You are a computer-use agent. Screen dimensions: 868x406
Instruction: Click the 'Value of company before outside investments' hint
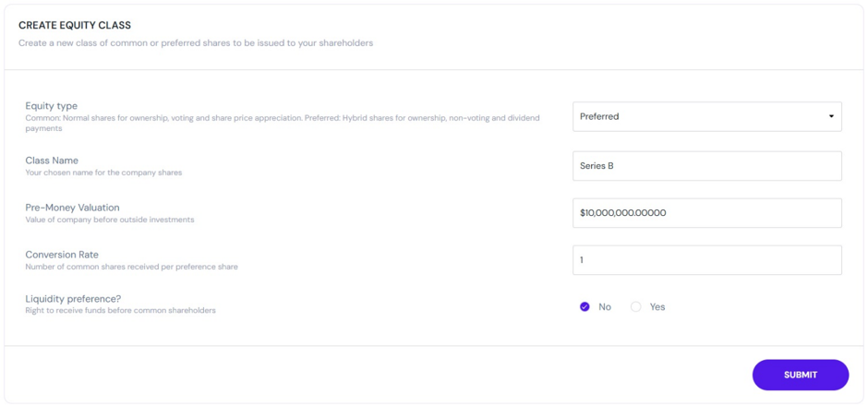[110, 220]
